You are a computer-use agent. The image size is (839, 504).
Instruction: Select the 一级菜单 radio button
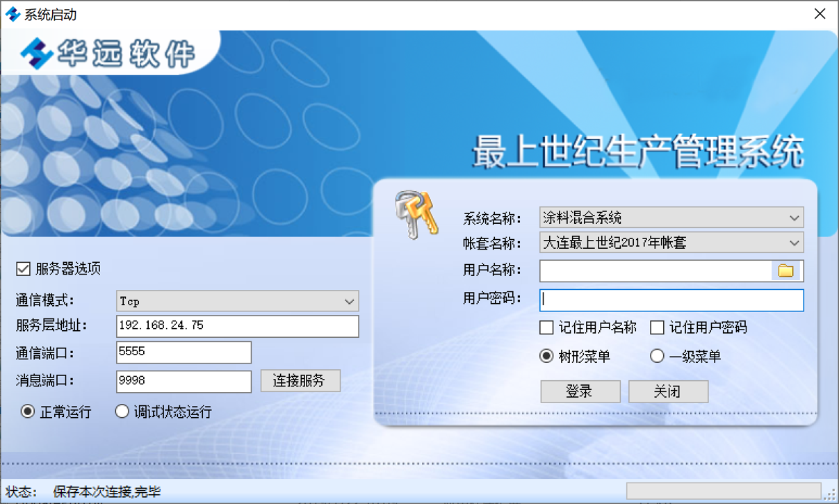[657, 356]
